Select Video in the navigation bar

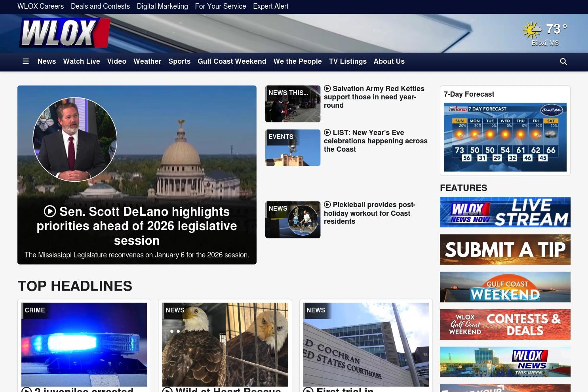pos(117,61)
